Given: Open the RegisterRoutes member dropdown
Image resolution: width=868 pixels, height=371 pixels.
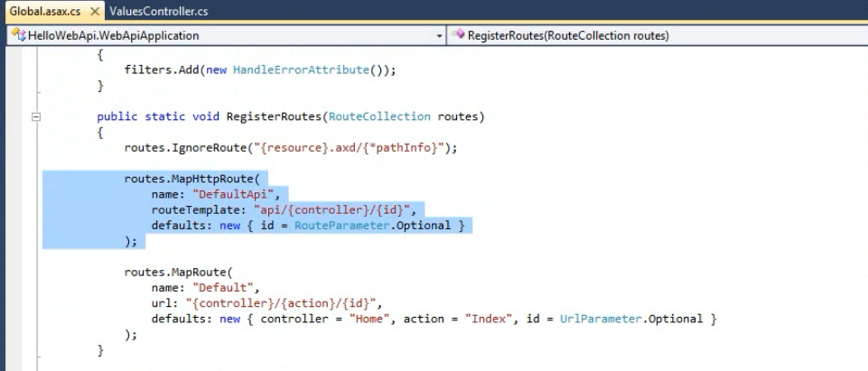Looking at the screenshot, I should pos(658,35).
